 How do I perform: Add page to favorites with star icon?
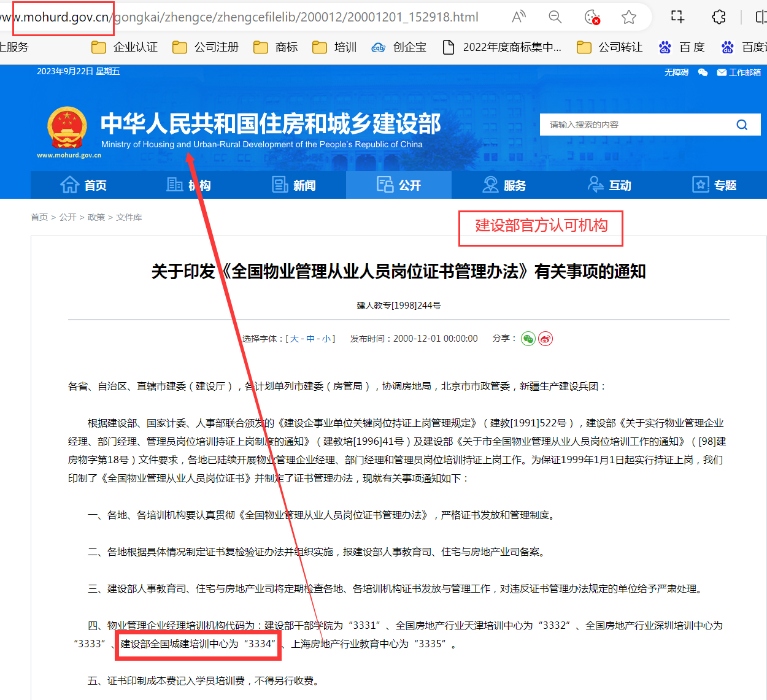(x=629, y=17)
